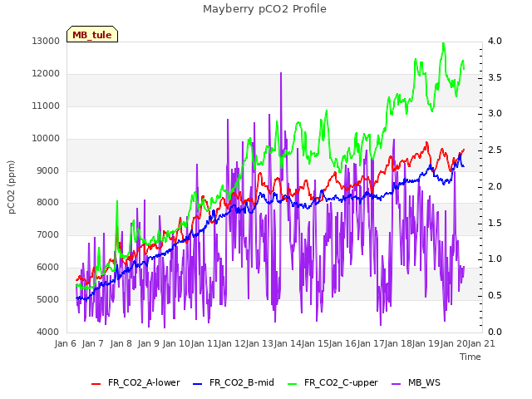Click the FR_CO2_A-lower legend entry

tap(135, 382)
